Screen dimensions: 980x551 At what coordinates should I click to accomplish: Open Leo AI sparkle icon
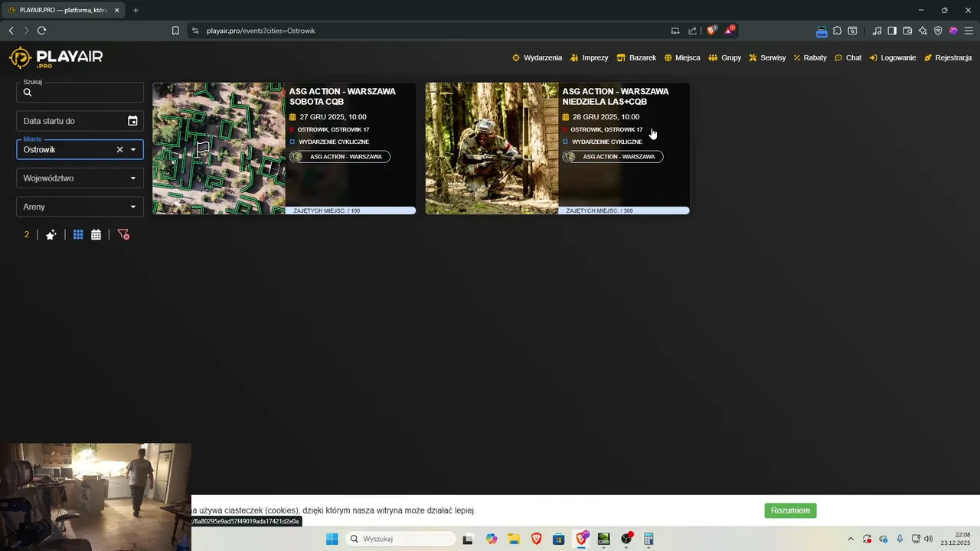923,31
